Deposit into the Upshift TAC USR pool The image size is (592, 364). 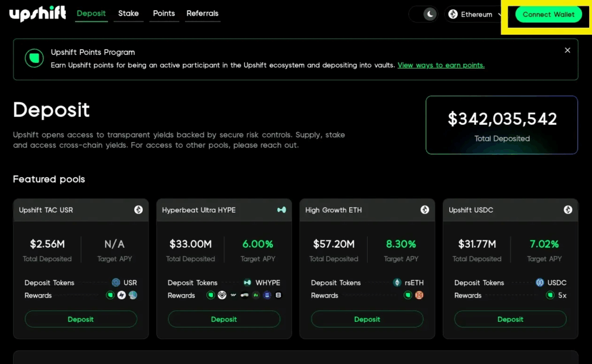(81, 319)
